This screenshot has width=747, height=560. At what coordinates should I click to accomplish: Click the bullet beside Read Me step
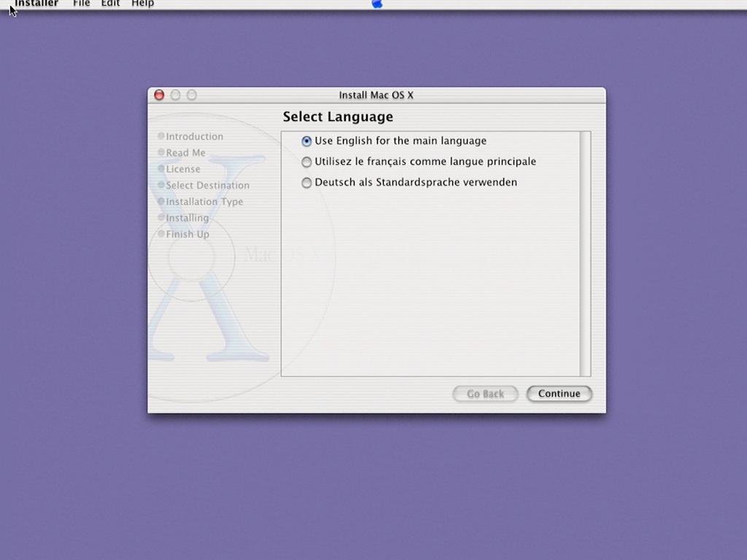(161, 152)
